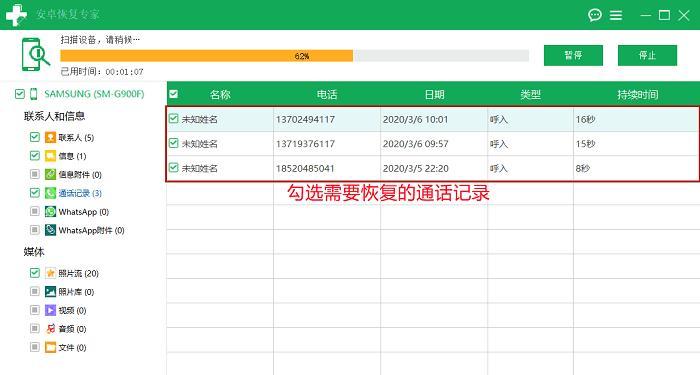This screenshot has height=375, width=700.
Task: Select phone number 18520485041 cell
Action: [x=305, y=169]
